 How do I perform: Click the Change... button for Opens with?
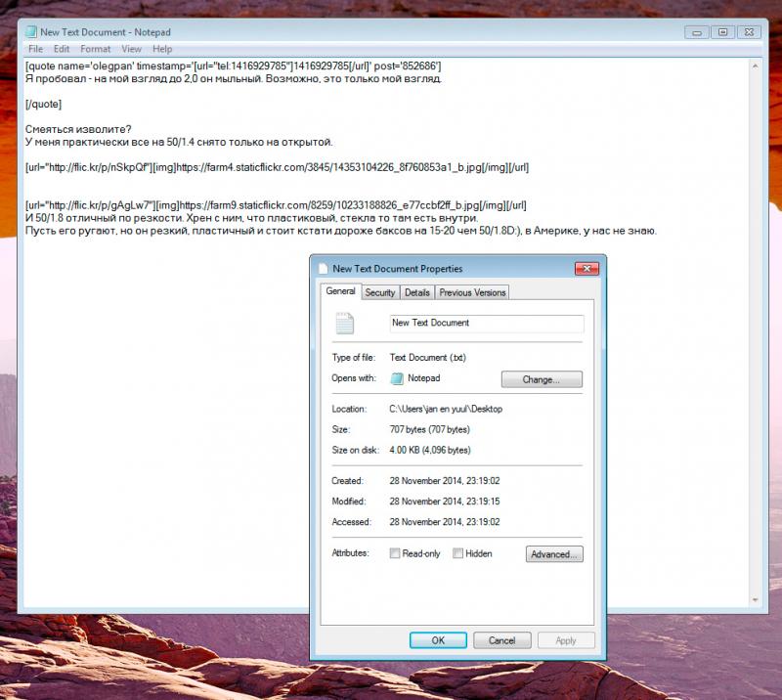click(x=542, y=379)
